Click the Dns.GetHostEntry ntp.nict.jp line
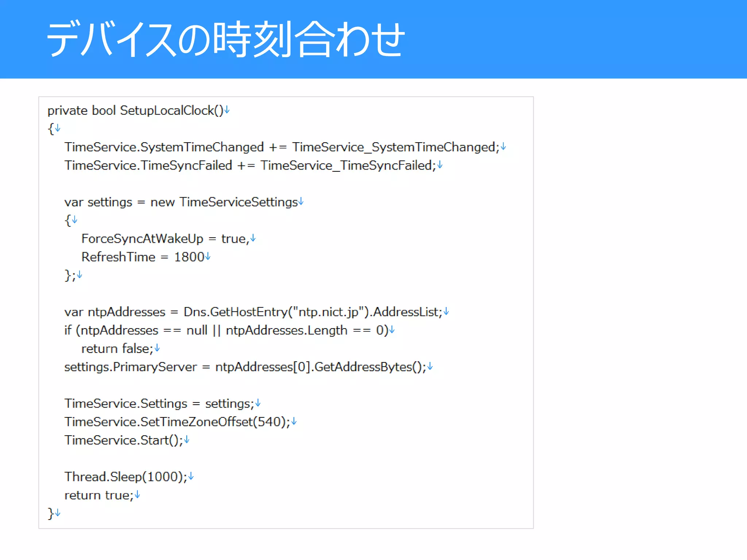The image size is (747, 560). [x=253, y=312]
